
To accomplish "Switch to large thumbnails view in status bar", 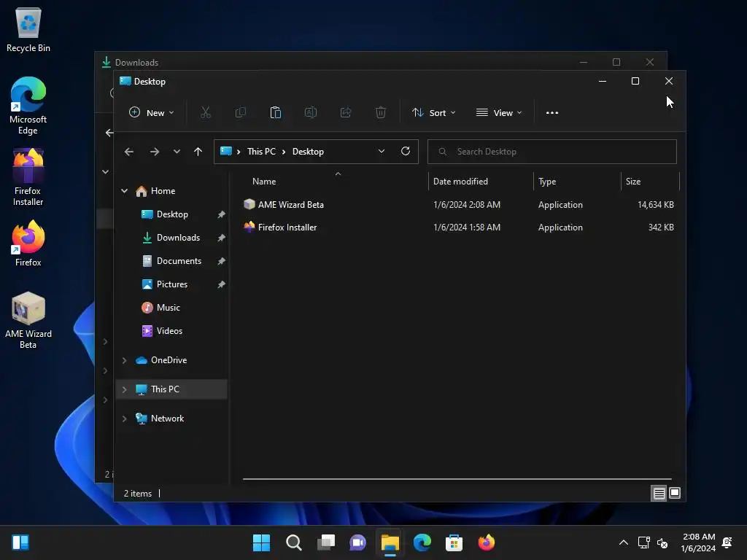I will pos(675,494).
